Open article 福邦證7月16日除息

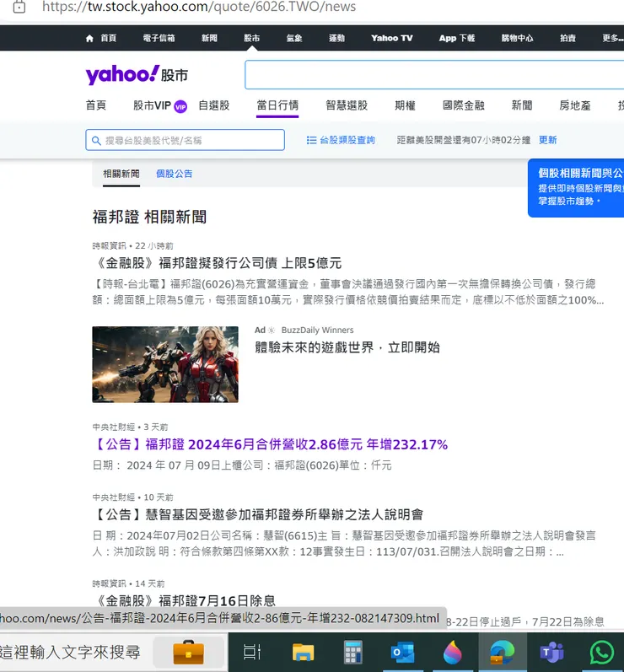click(184, 600)
